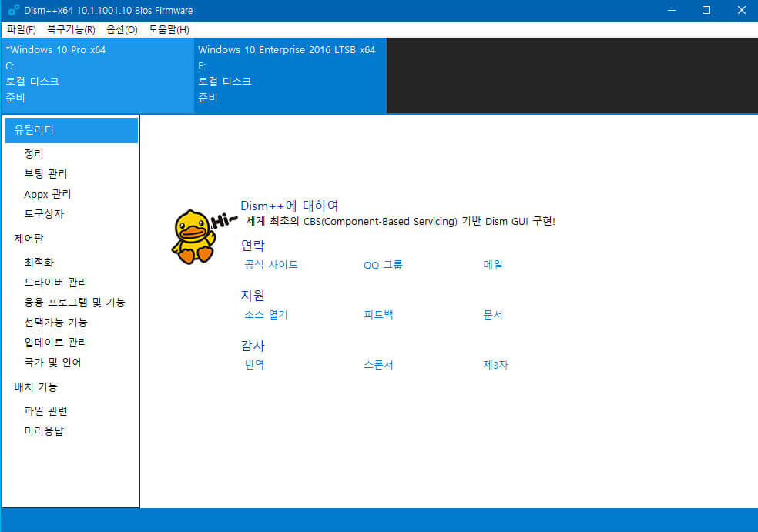Image resolution: width=758 pixels, height=532 pixels.
Task: Select Windows 10 Enterprise 2016 LTSB tile
Action: point(290,75)
